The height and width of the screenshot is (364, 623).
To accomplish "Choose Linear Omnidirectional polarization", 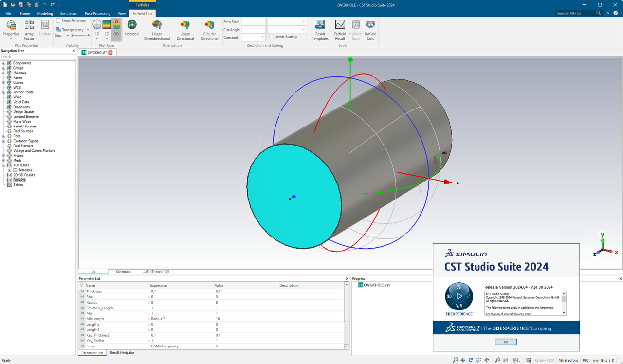I will coord(157,28).
